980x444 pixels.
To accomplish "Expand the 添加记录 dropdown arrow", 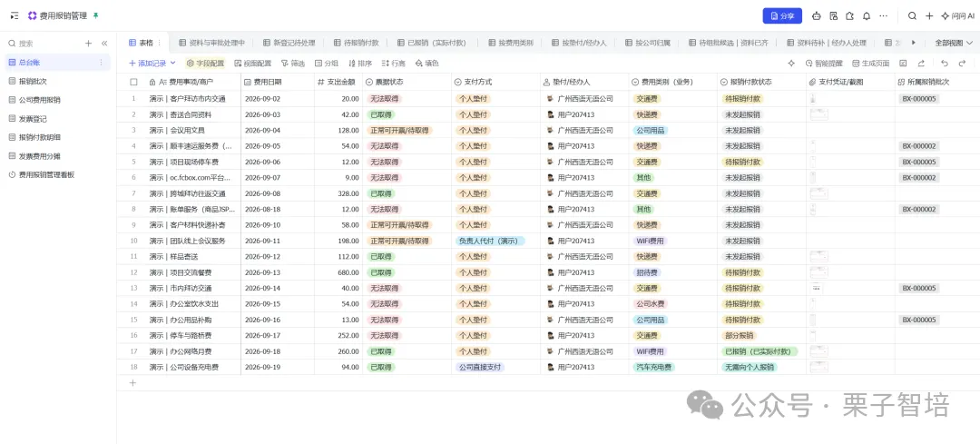I will (173, 64).
